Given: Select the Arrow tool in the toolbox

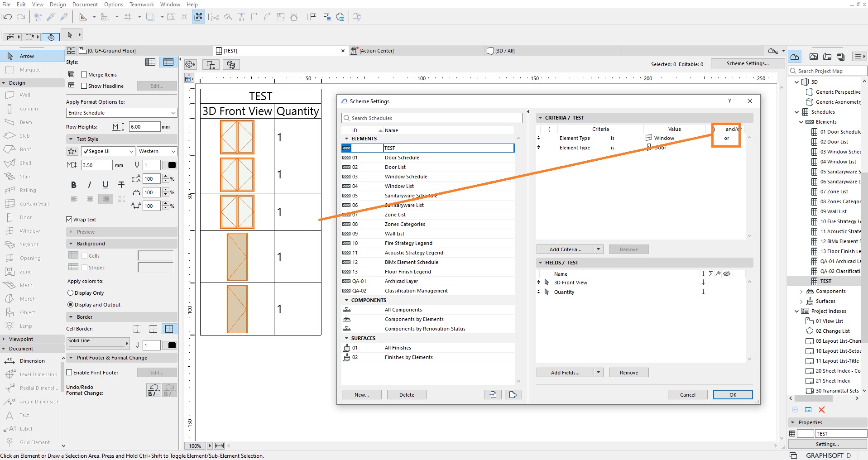Looking at the screenshot, I should click(x=32, y=56).
